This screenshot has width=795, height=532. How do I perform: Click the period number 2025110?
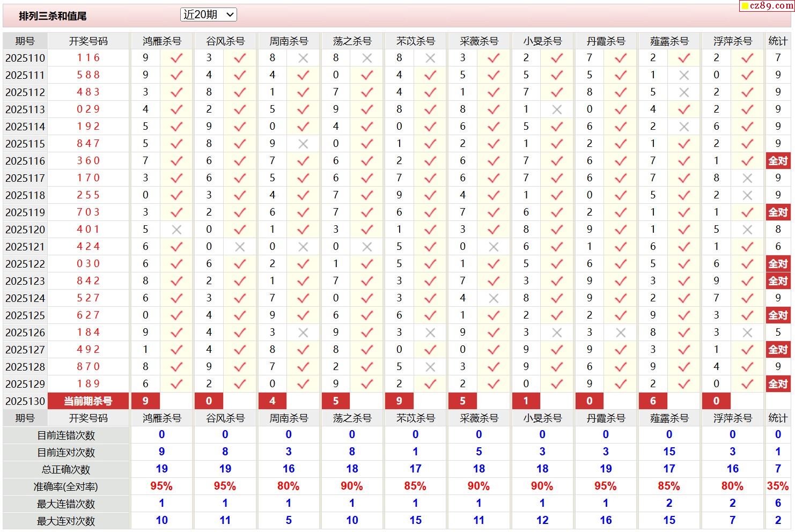pos(25,58)
